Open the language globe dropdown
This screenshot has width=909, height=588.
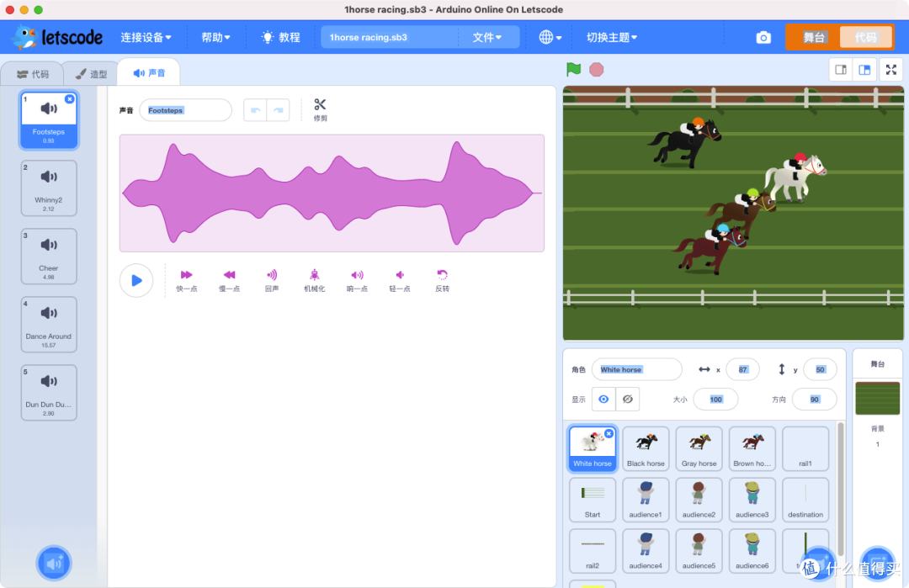[x=550, y=38]
